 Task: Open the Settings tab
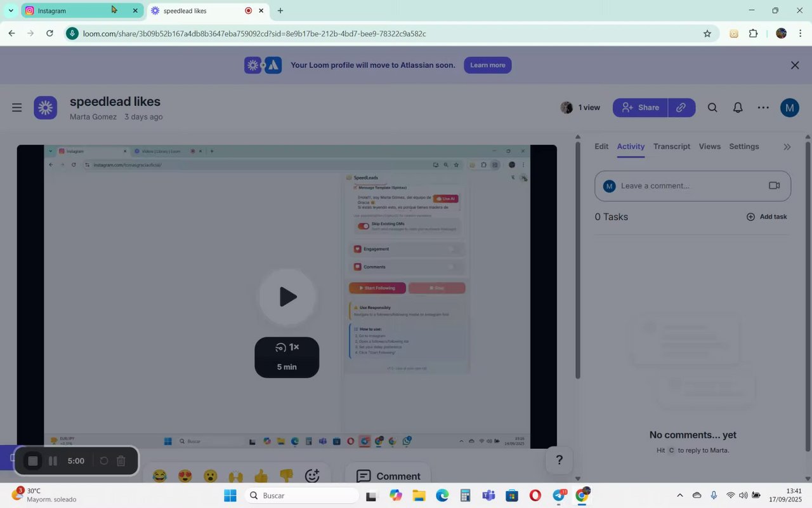[744, 146]
